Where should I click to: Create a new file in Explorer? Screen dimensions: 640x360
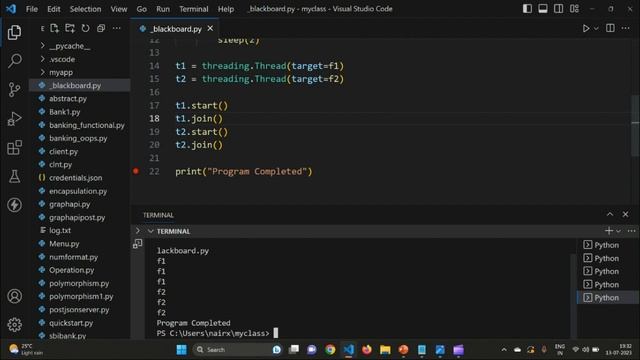[54, 28]
